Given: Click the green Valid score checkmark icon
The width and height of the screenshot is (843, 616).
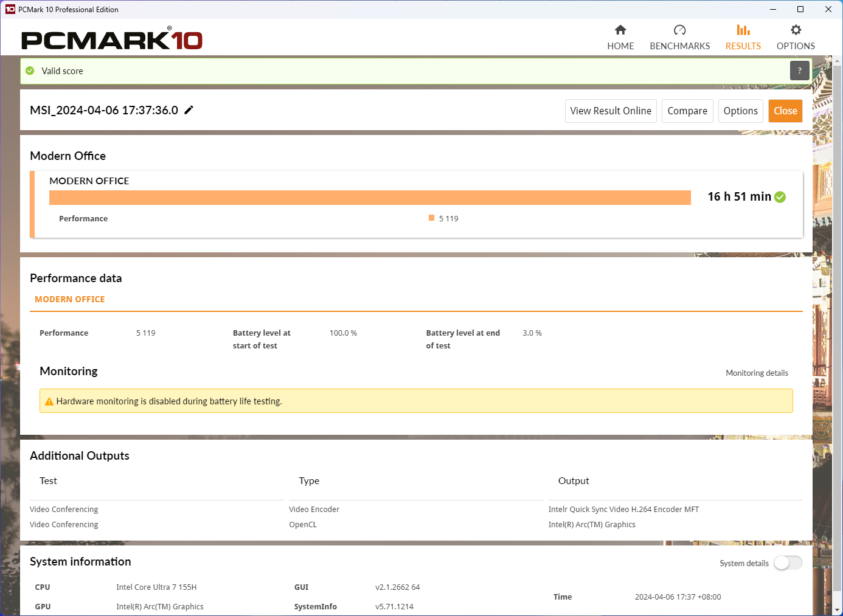Looking at the screenshot, I should (30, 71).
